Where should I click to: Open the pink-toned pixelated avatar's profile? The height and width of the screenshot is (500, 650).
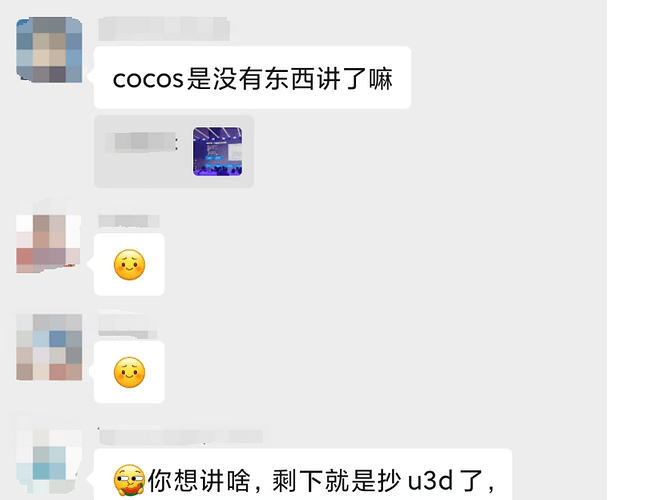coord(49,240)
